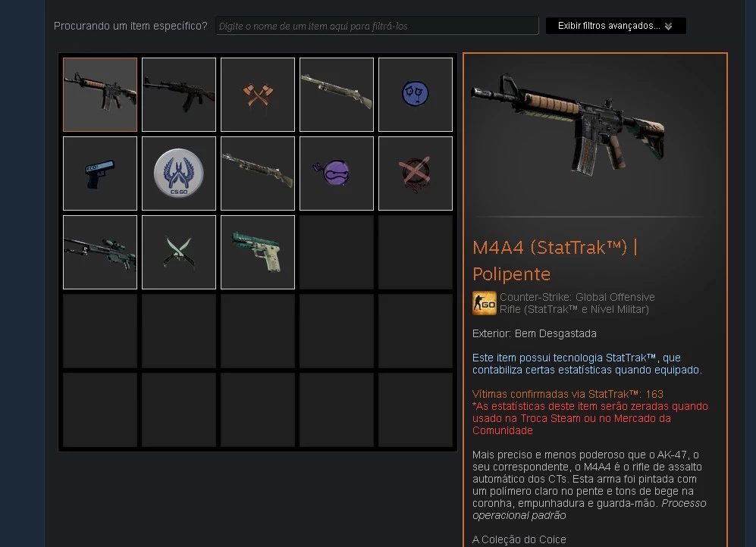Select the scoped sniper rifle item
Image resolution: width=756 pixels, height=547 pixels.
100,252
